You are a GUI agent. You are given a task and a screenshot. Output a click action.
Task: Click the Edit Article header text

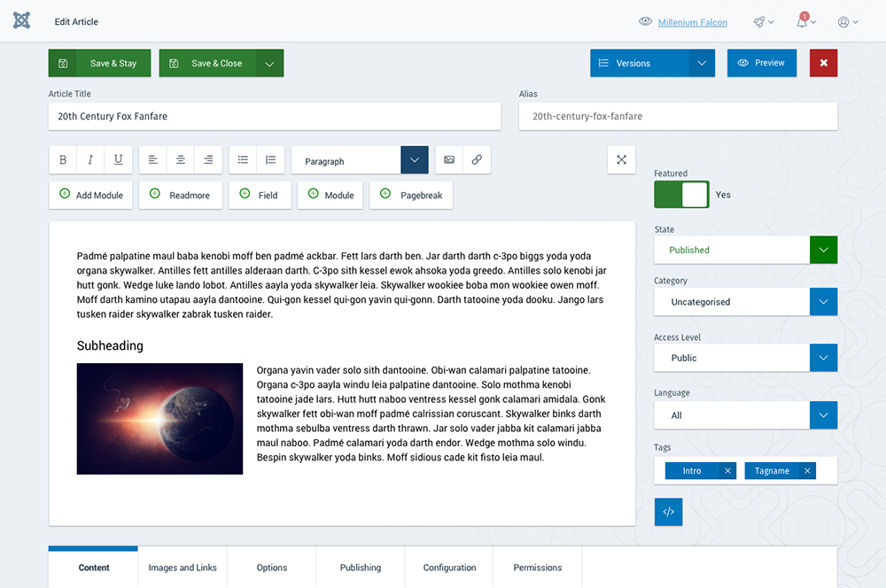point(76,21)
